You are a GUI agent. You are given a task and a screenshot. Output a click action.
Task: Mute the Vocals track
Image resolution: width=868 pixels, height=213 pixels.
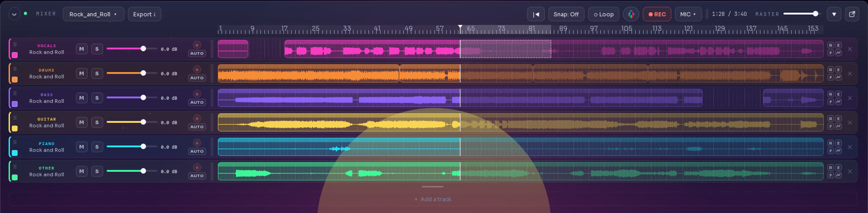coord(81,49)
